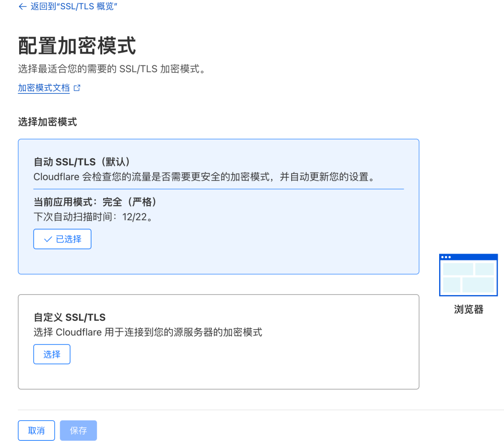Click the 配置加密模式 page heading
504x441 pixels.
pyautogui.click(x=77, y=46)
